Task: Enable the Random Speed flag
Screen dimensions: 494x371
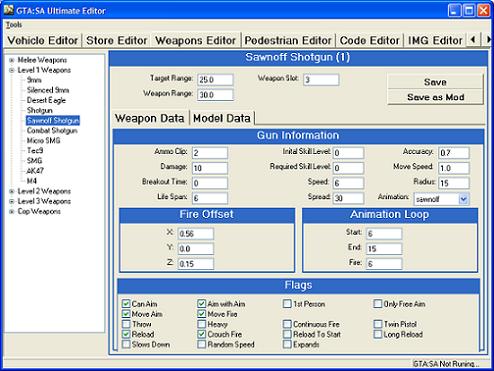Action: point(202,344)
